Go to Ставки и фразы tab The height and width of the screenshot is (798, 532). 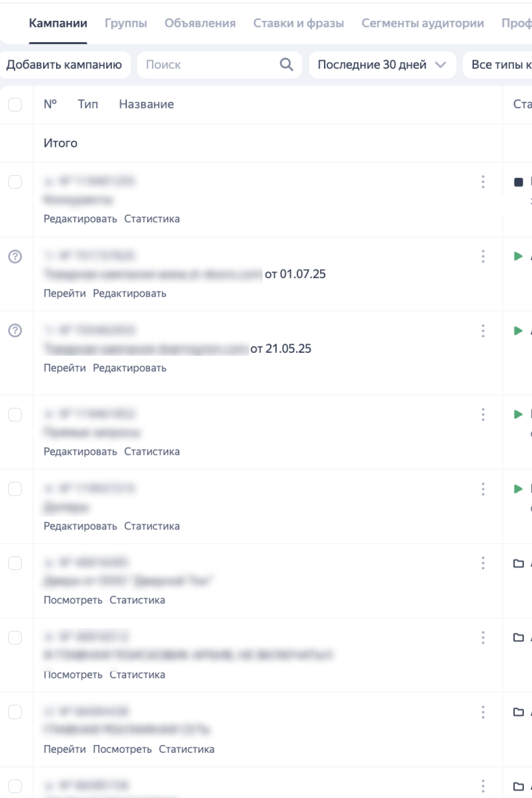click(299, 23)
